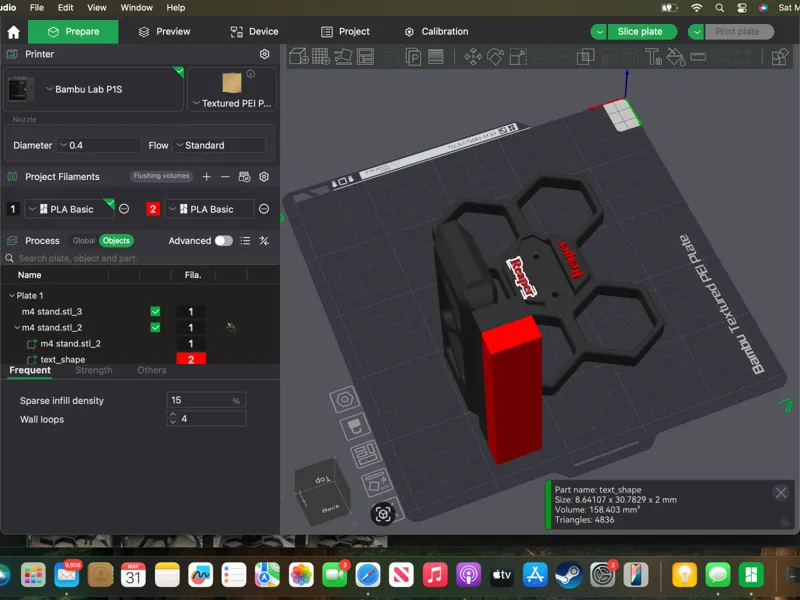Edit filament 2 PLA Basic preset icon
The height and width of the screenshot is (600, 800).
(264, 209)
